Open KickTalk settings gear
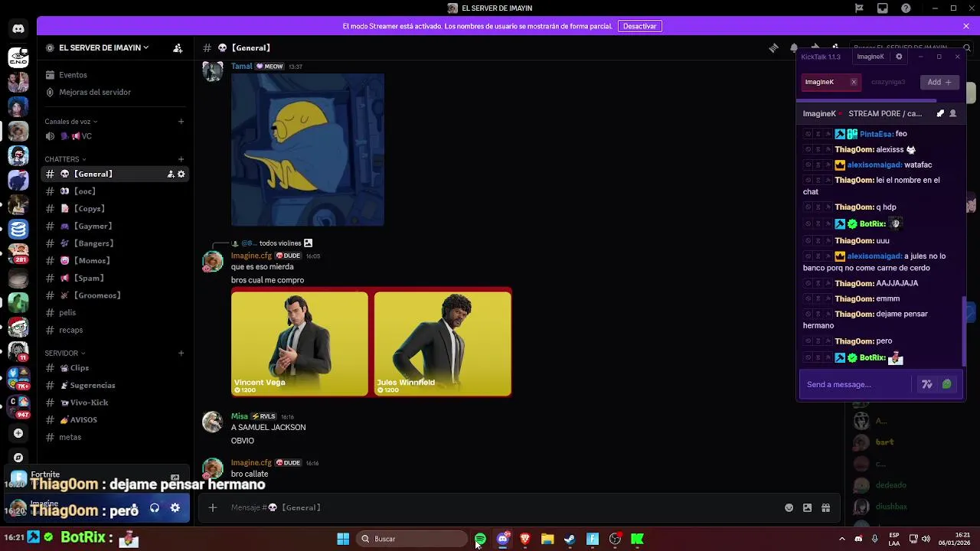 coord(899,57)
